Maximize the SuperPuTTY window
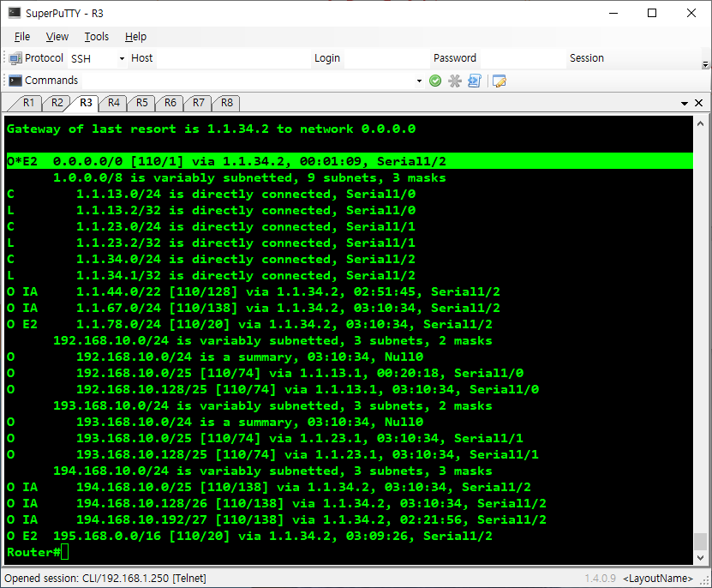Screen dimensions: 712x588 (x=652, y=13)
